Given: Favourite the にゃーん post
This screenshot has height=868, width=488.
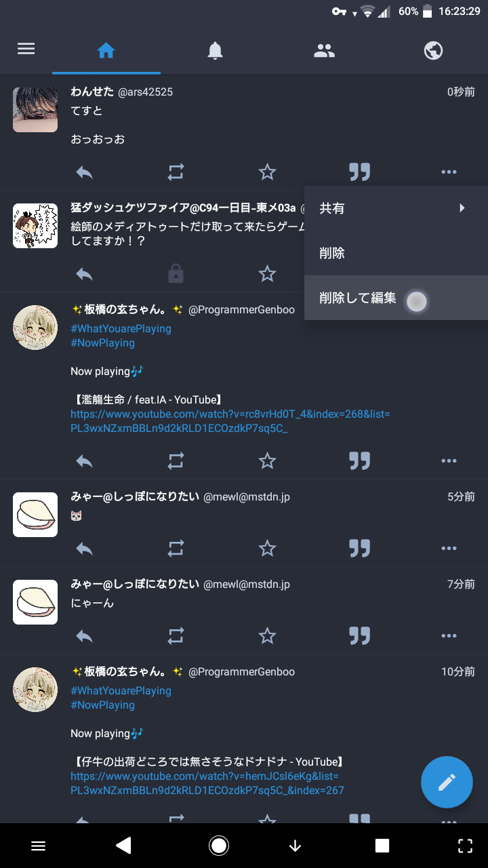Looking at the screenshot, I should pyautogui.click(x=268, y=635).
